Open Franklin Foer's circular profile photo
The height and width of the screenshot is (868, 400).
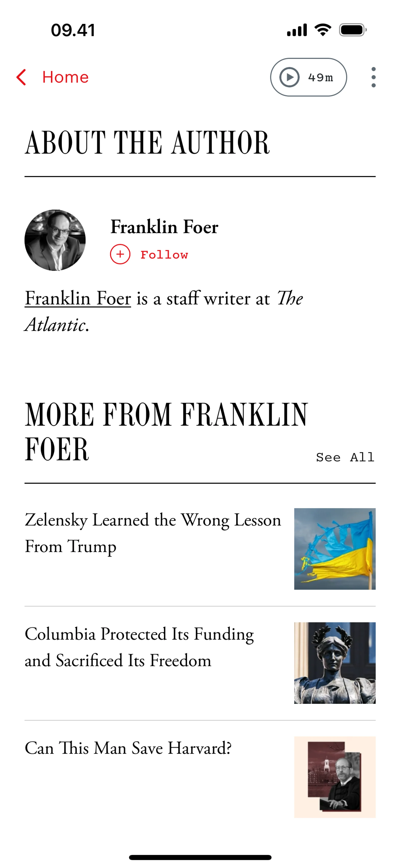tap(55, 240)
